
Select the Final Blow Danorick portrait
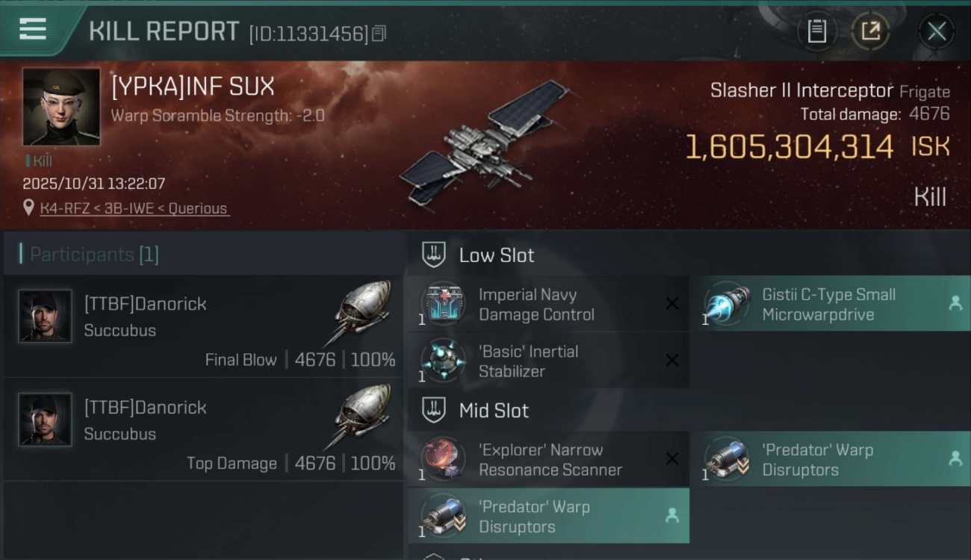(x=45, y=316)
